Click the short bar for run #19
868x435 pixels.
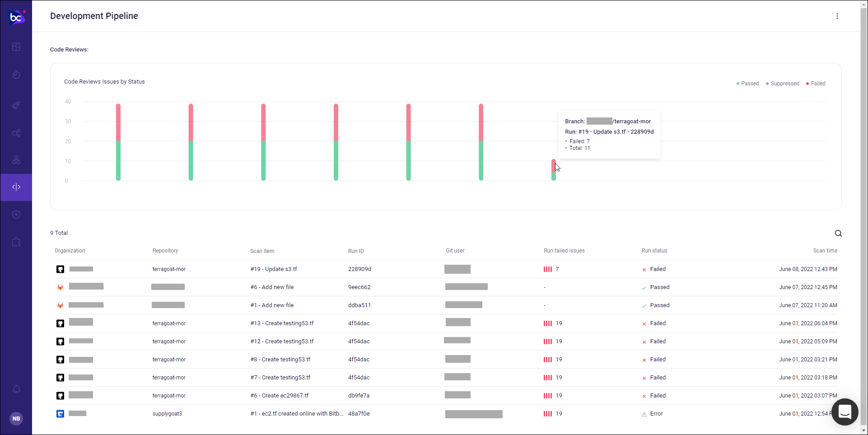(554, 170)
